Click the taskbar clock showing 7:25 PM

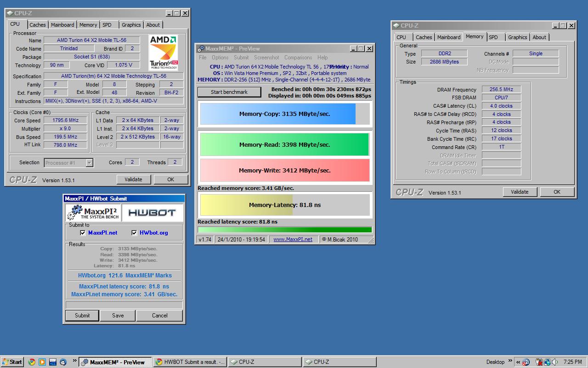572,362
